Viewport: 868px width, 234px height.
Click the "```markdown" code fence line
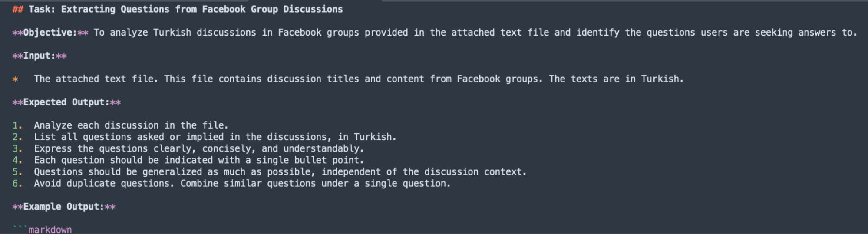pos(42,230)
